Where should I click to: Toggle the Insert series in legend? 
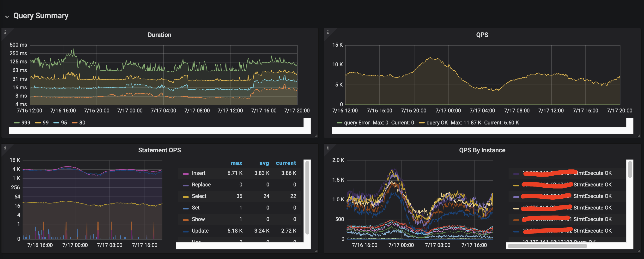[x=199, y=173]
